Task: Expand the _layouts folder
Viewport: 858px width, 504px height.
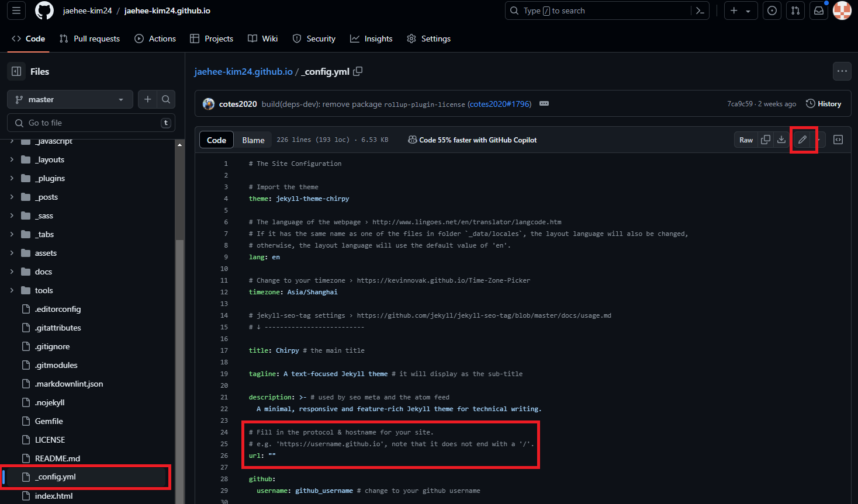Action: pyautogui.click(x=12, y=159)
